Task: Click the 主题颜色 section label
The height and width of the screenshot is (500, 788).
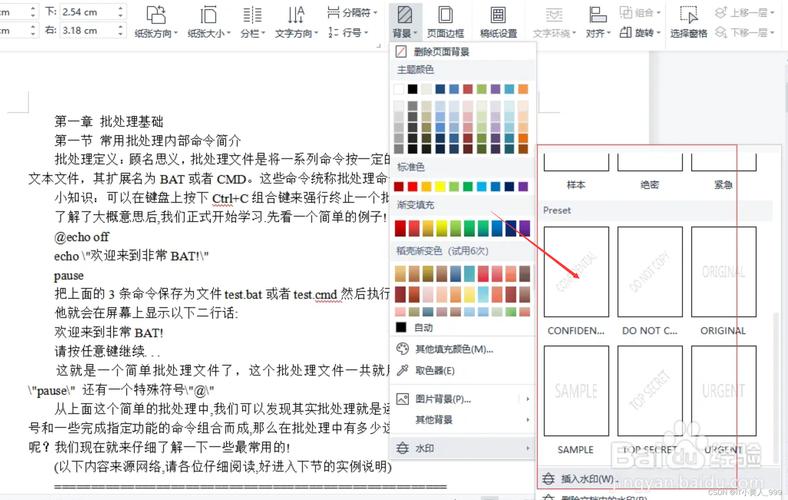Action: point(416,69)
